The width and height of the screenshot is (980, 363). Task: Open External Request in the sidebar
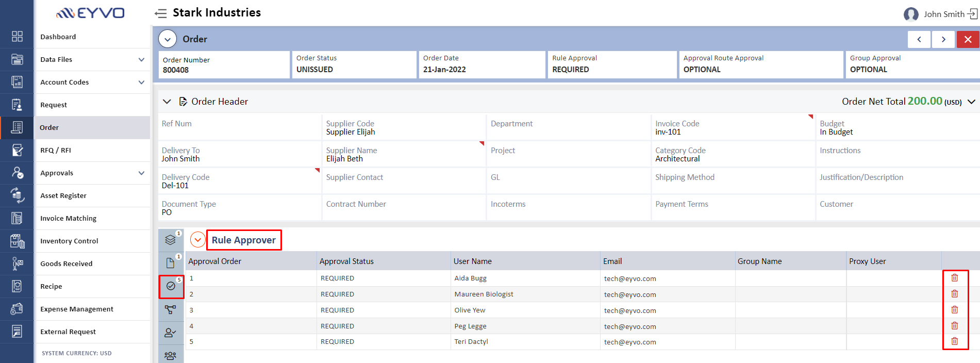92,332
